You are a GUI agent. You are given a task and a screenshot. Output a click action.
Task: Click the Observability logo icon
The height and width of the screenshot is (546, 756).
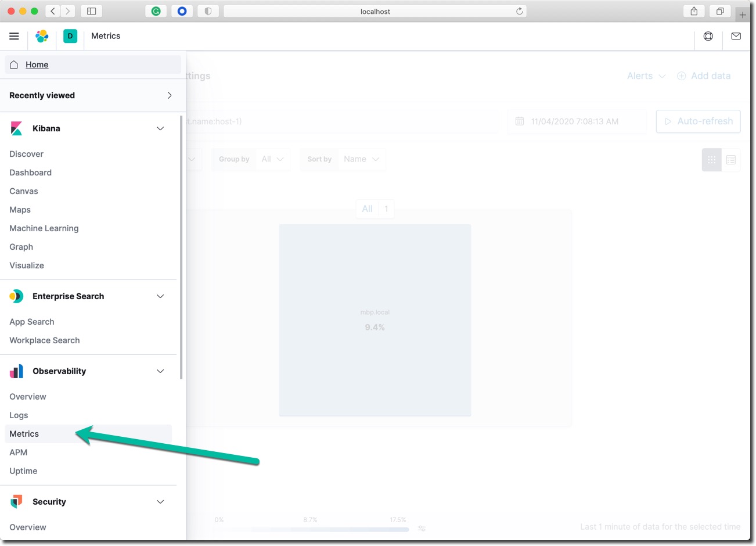[16, 371]
